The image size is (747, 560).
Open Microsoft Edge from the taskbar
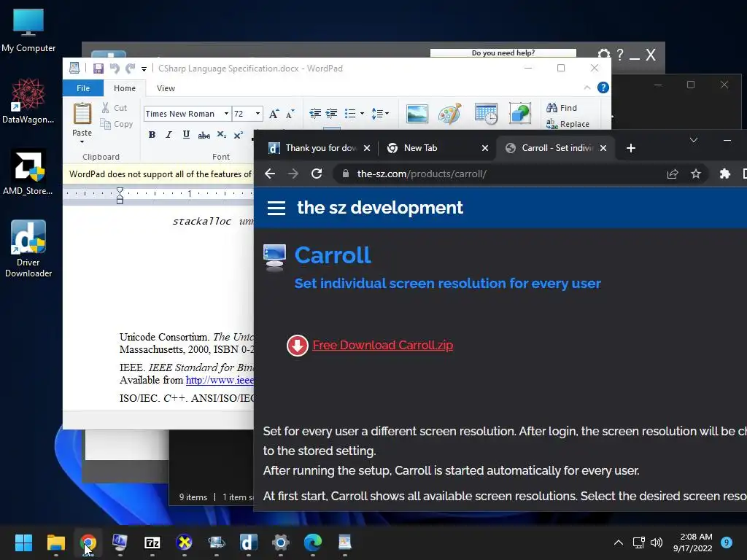(313, 542)
